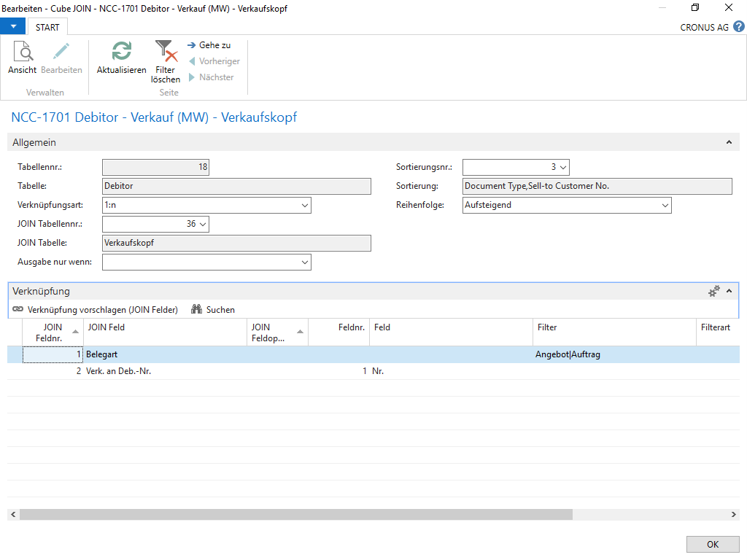
Task: Click the Filterart column header
Action: [x=719, y=332]
